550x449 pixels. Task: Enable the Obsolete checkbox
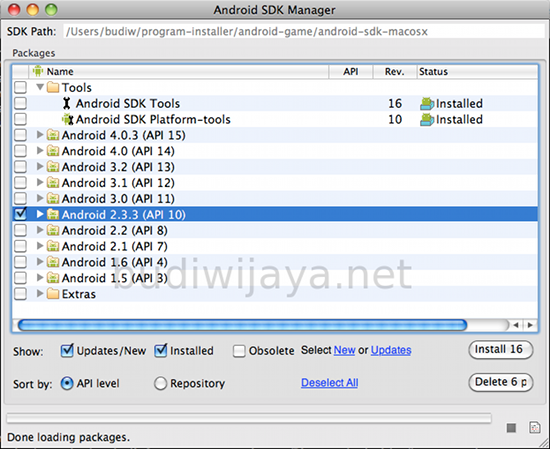(x=239, y=351)
